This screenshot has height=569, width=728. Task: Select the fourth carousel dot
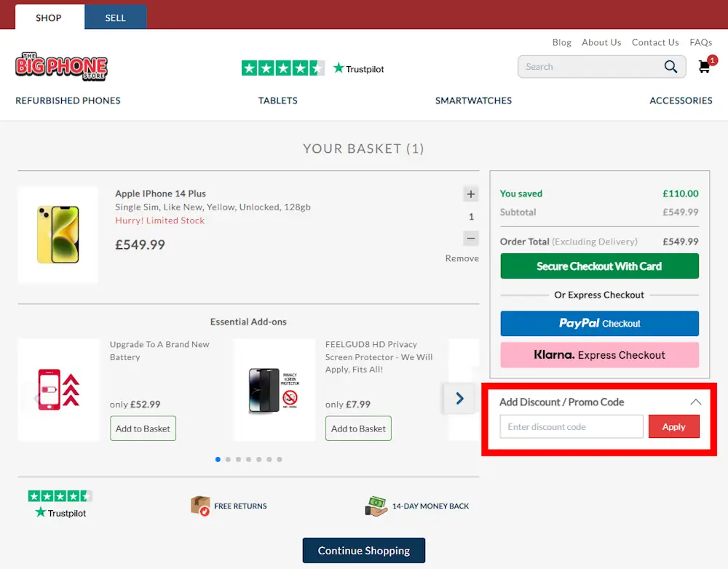248,459
